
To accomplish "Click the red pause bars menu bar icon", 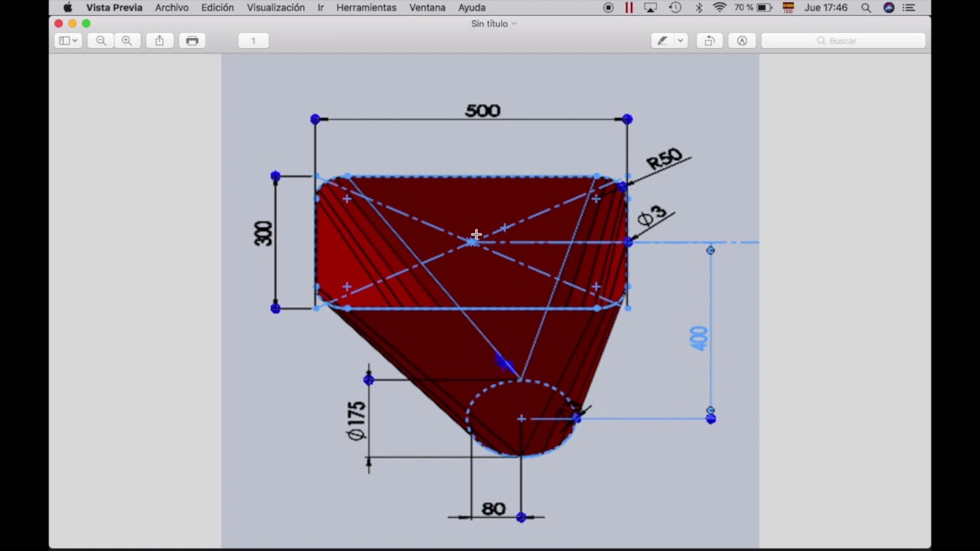I will (x=629, y=8).
